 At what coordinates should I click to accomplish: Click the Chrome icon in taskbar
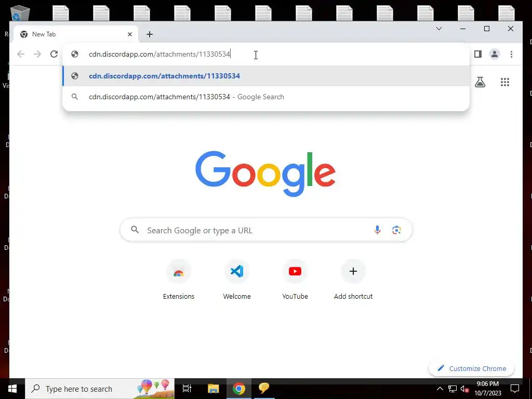point(239,389)
